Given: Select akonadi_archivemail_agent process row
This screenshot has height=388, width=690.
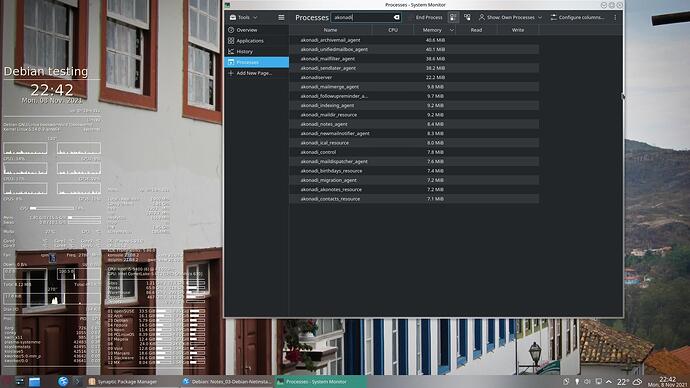Looking at the screenshot, I should 414,40.
